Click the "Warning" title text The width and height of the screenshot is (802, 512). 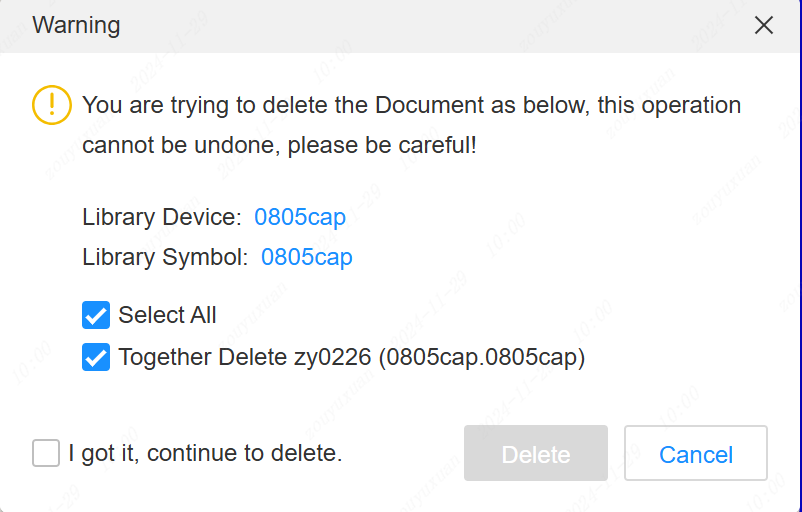(76, 26)
